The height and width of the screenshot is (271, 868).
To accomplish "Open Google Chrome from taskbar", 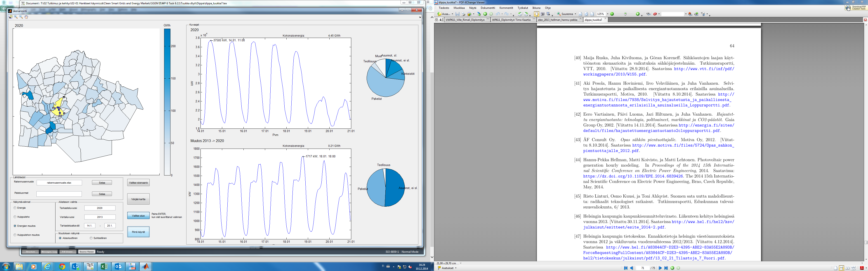I will (x=62, y=266).
